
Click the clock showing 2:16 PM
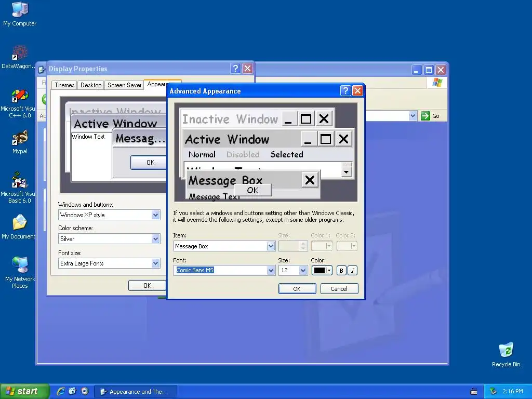(513, 392)
